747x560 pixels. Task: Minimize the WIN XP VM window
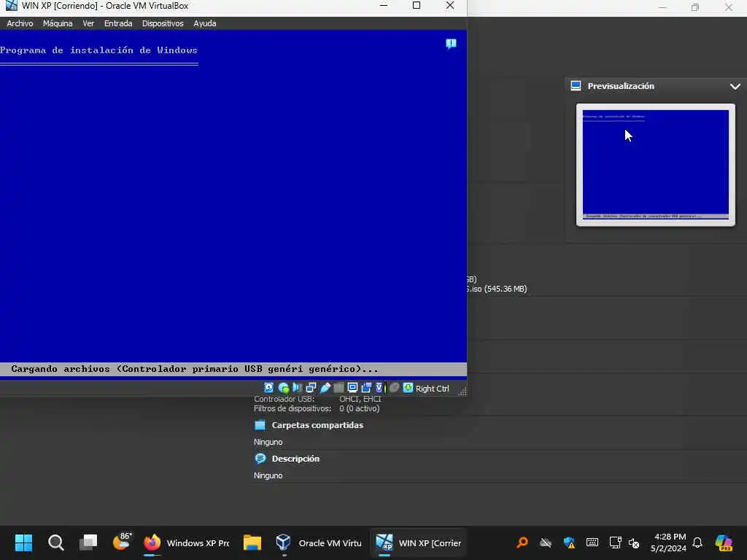(384, 6)
